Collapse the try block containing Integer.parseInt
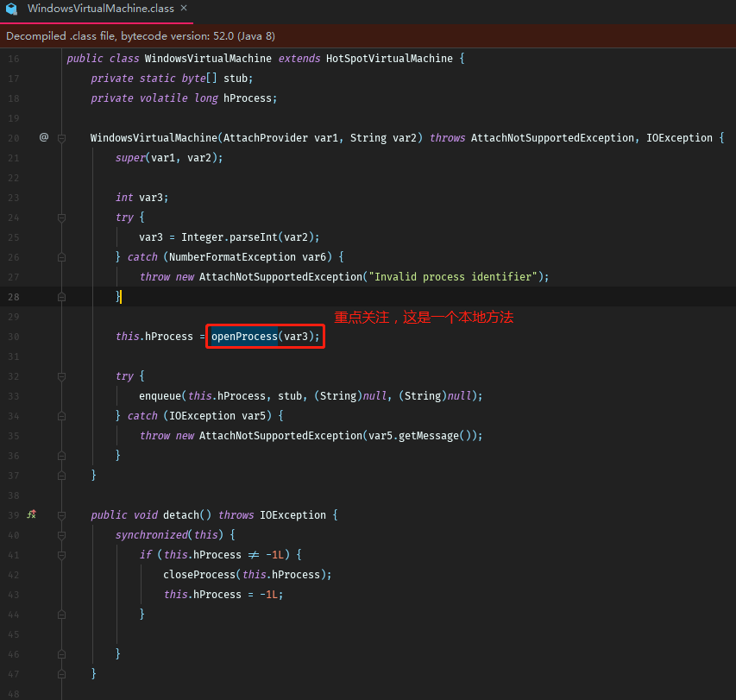This screenshot has height=700, width=736. 61,218
